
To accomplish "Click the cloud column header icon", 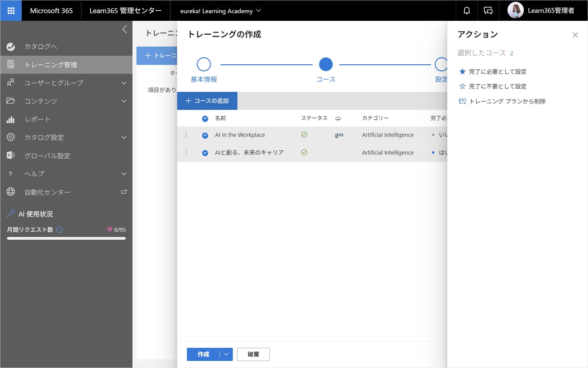I will coord(338,118).
